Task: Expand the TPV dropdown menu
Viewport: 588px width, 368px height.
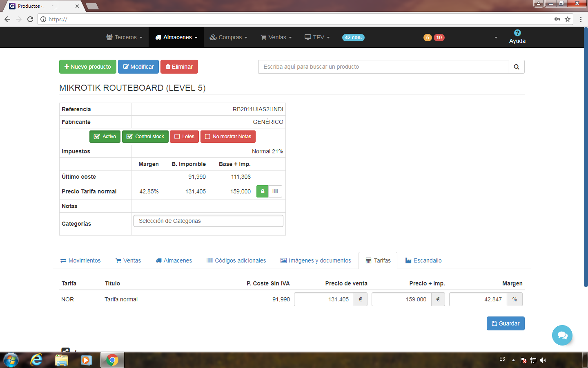Action: (x=317, y=37)
